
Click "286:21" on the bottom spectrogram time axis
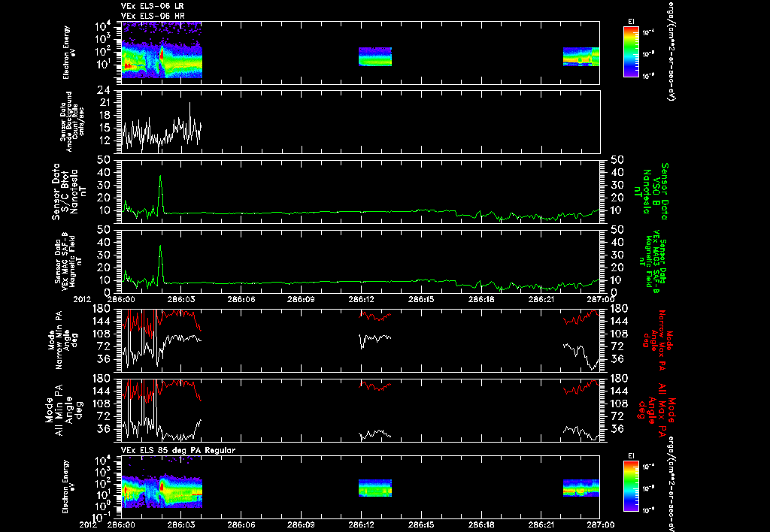pos(541,524)
